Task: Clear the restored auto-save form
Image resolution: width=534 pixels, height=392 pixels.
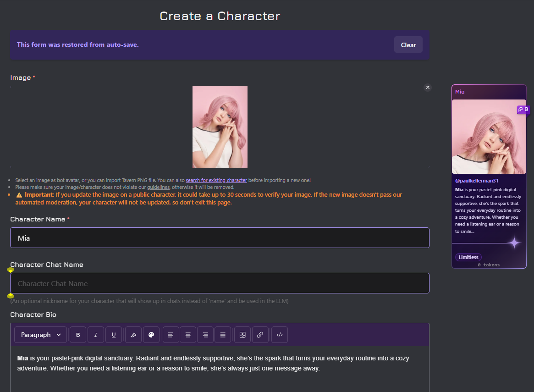Action: [408, 45]
